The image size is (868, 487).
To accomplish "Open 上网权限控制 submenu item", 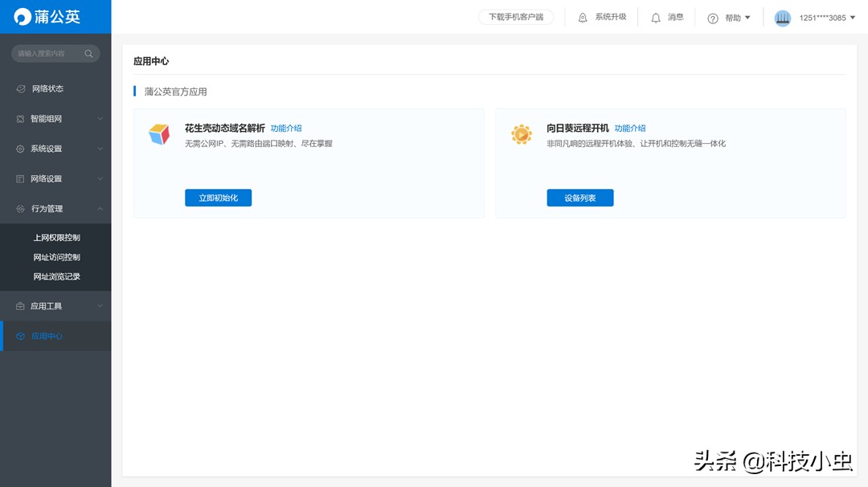I will (56, 237).
